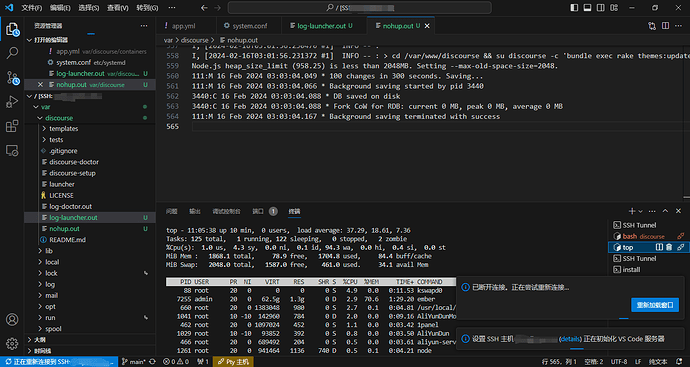Screen dimensions: 690x367
Task: Open the 转到(G) menu
Action: [147, 8]
